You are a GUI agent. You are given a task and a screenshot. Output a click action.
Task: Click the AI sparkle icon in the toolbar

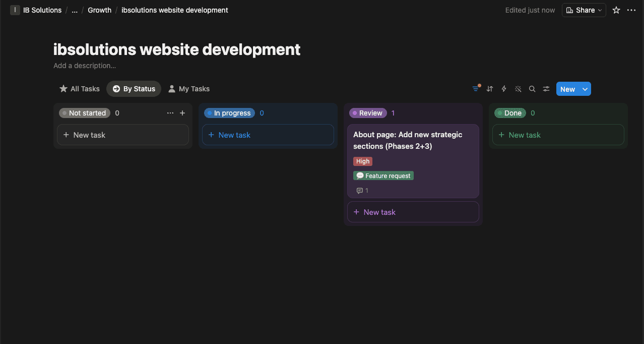coord(518,89)
